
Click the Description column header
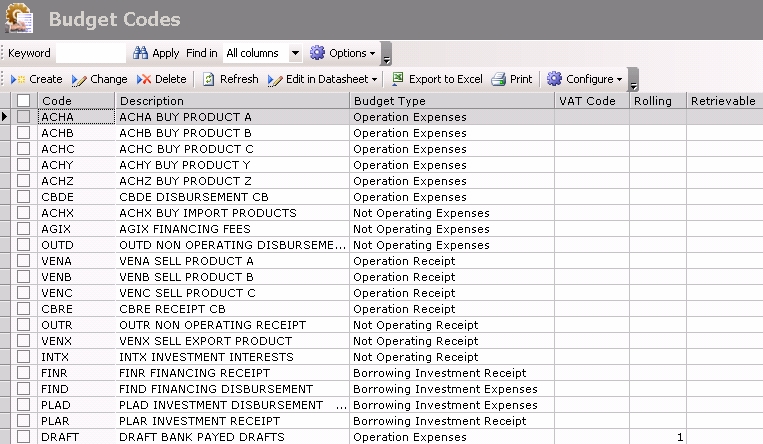pyautogui.click(x=232, y=101)
